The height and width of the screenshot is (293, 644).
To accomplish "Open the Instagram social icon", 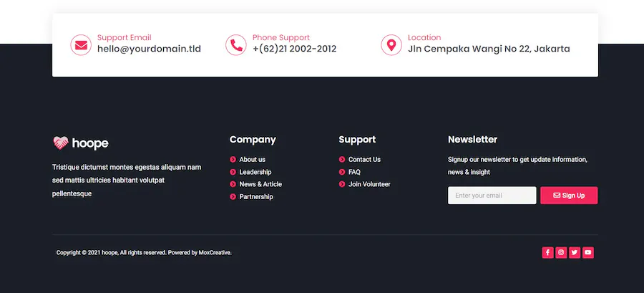I will (561, 253).
